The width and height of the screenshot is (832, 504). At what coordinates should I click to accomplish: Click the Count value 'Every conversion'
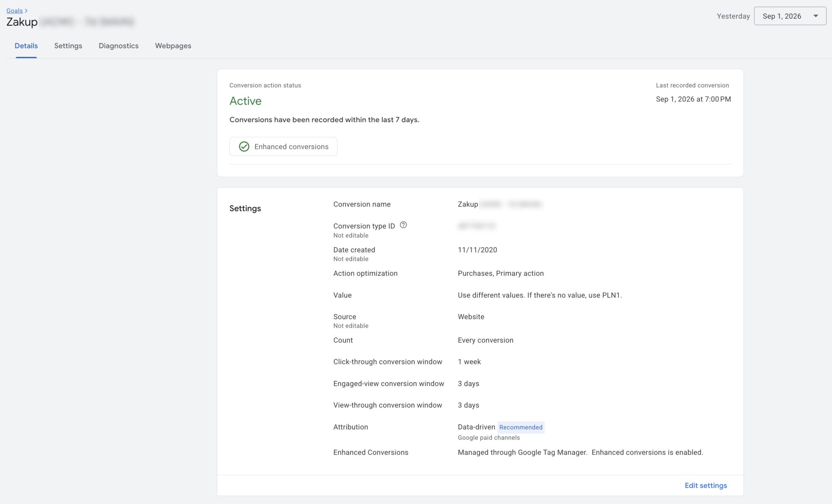pyautogui.click(x=486, y=340)
